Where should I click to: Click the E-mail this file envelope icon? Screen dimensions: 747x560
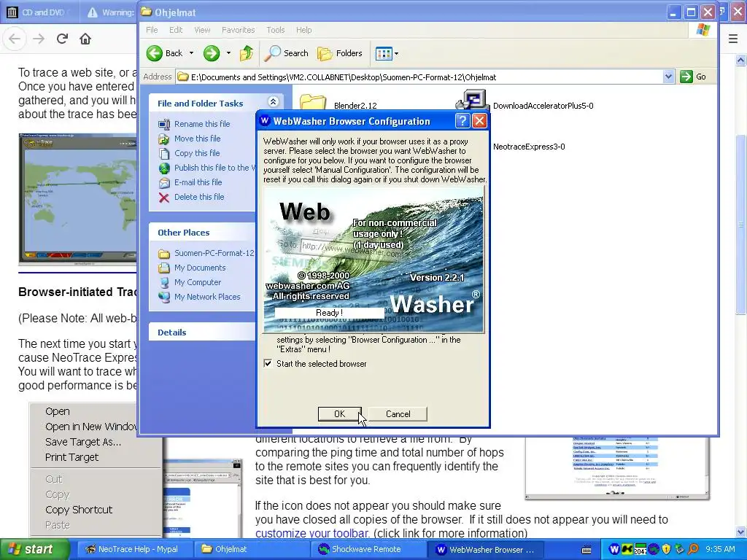click(164, 183)
